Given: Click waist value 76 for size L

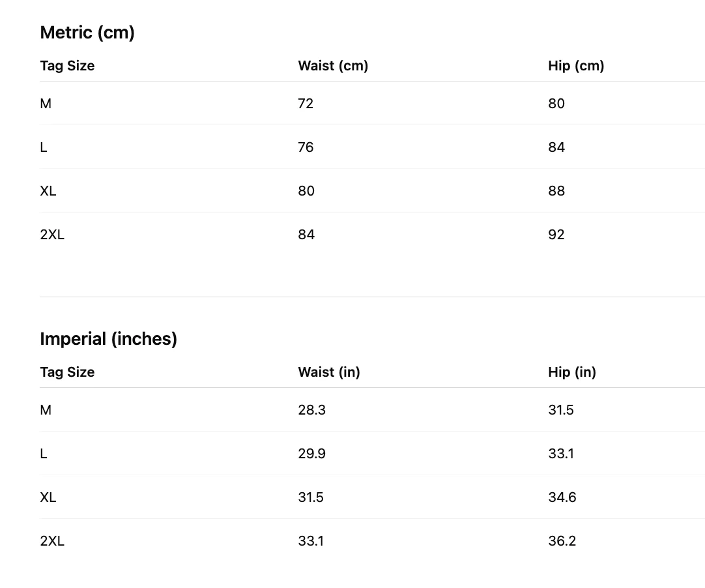Looking at the screenshot, I should coord(306,147).
